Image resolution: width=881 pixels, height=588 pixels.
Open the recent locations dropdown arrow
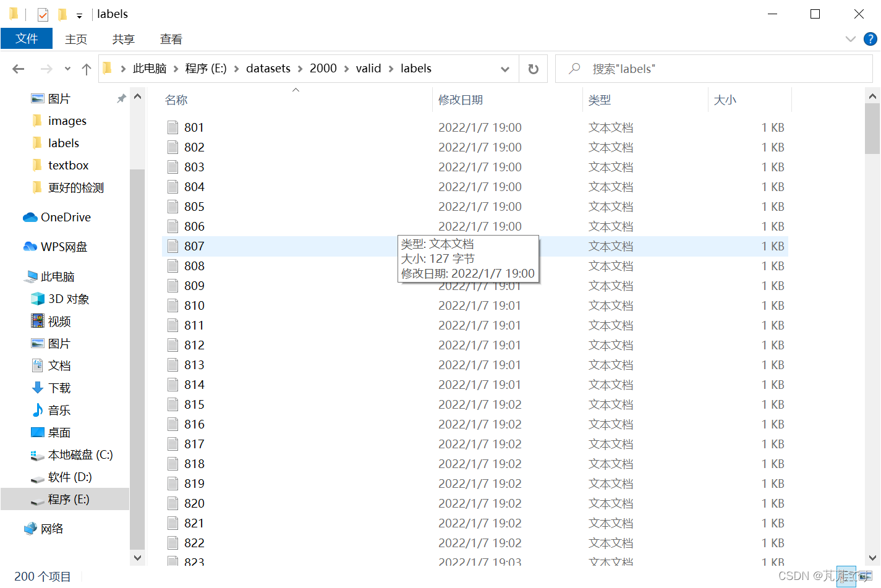67,69
